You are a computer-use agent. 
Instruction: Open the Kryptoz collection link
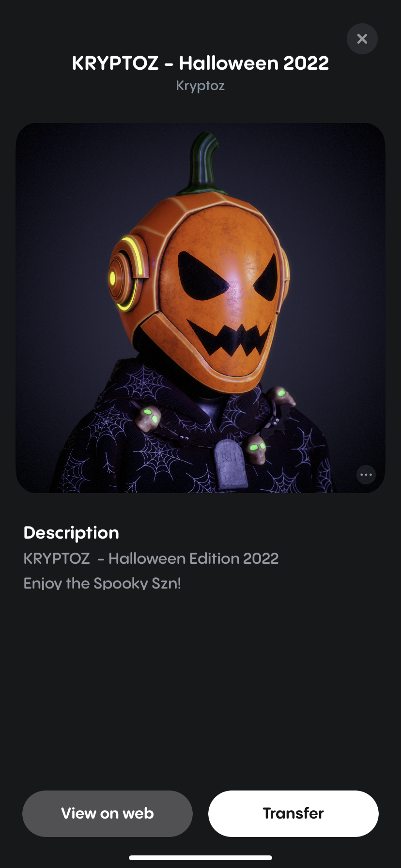click(200, 86)
